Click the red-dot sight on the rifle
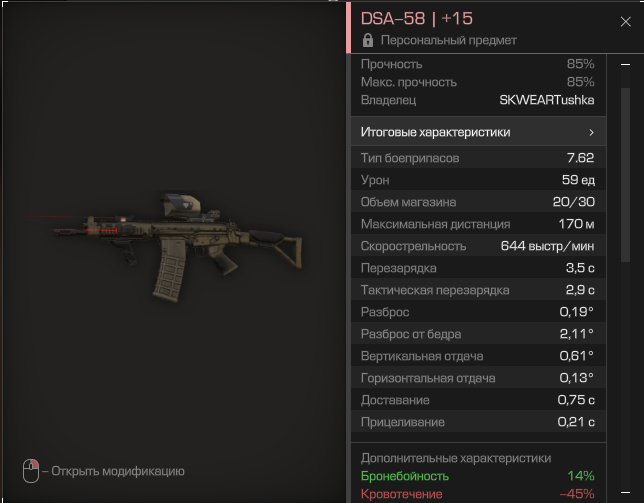The width and height of the screenshot is (644, 503). (181, 204)
